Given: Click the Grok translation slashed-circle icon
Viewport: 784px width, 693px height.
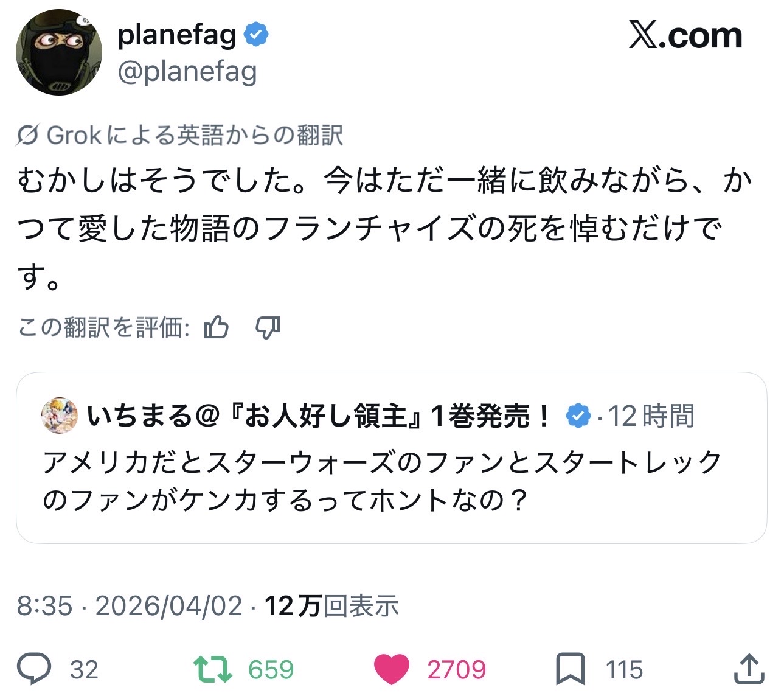Looking at the screenshot, I should coord(28,135).
